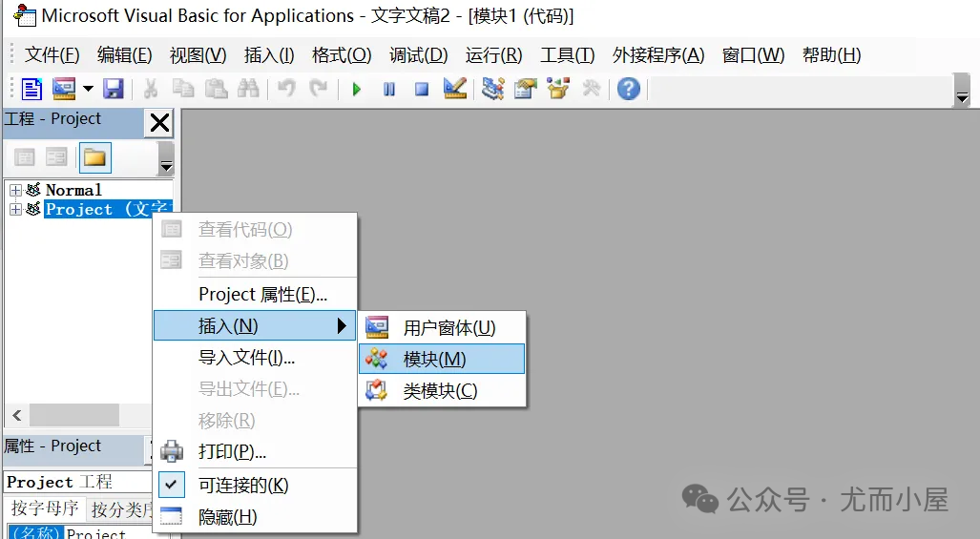Open the dropdown arrow beside Insert UserForm

tap(88, 90)
